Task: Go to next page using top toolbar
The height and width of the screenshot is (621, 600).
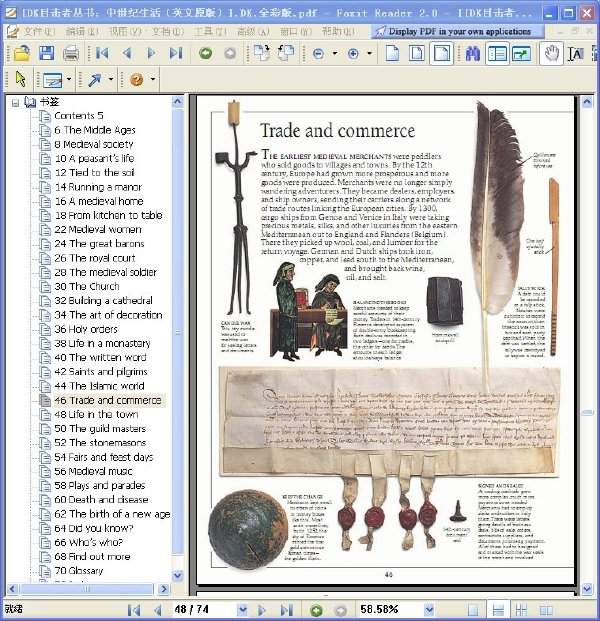Action: pos(151,53)
